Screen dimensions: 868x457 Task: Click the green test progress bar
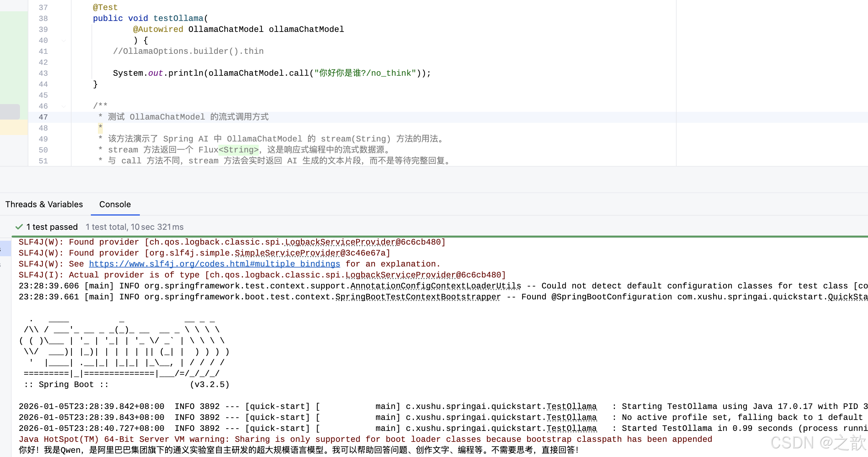tap(438, 237)
